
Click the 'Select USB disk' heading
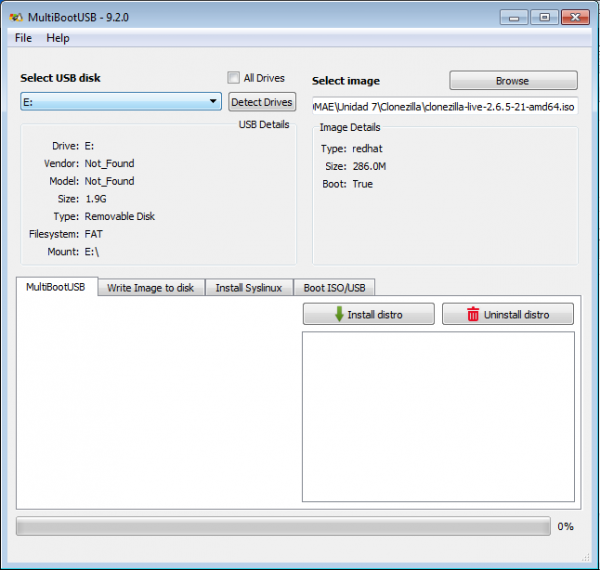coord(60,78)
